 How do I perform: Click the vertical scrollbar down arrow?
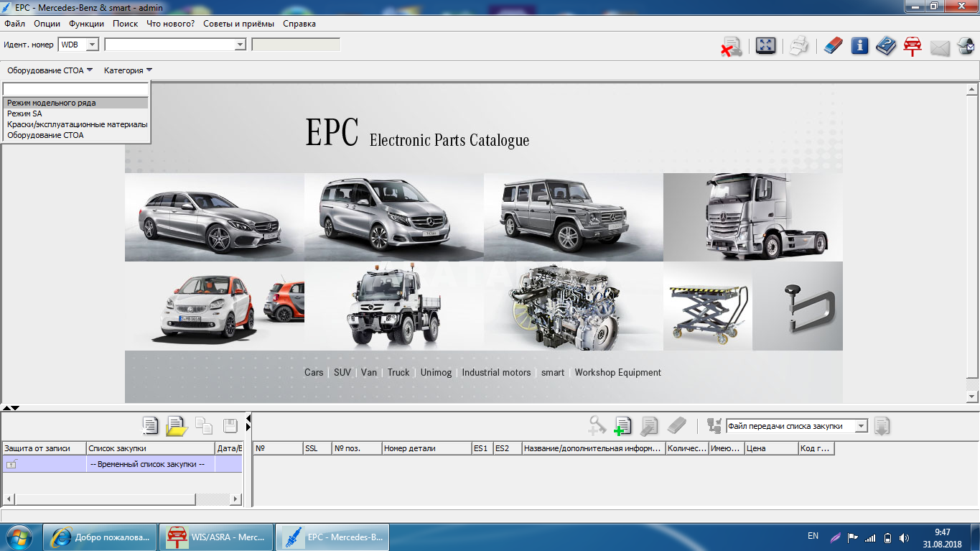pyautogui.click(x=972, y=397)
